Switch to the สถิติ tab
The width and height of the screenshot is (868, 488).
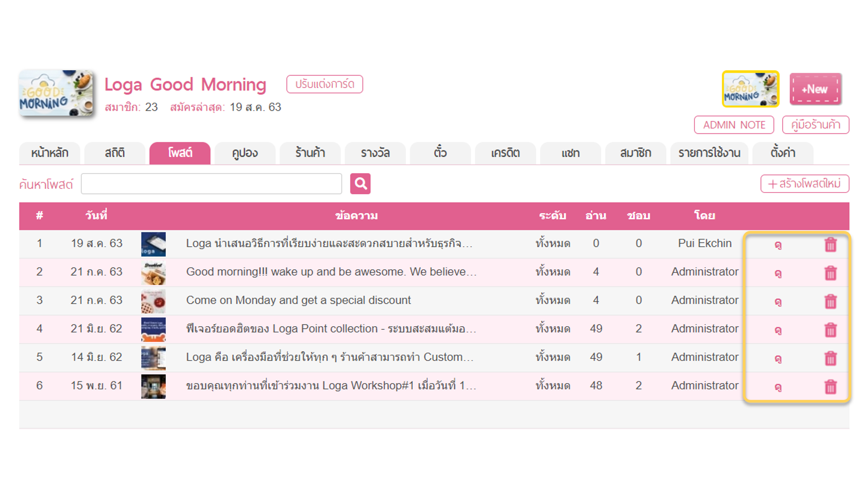pyautogui.click(x=115, y=153)
